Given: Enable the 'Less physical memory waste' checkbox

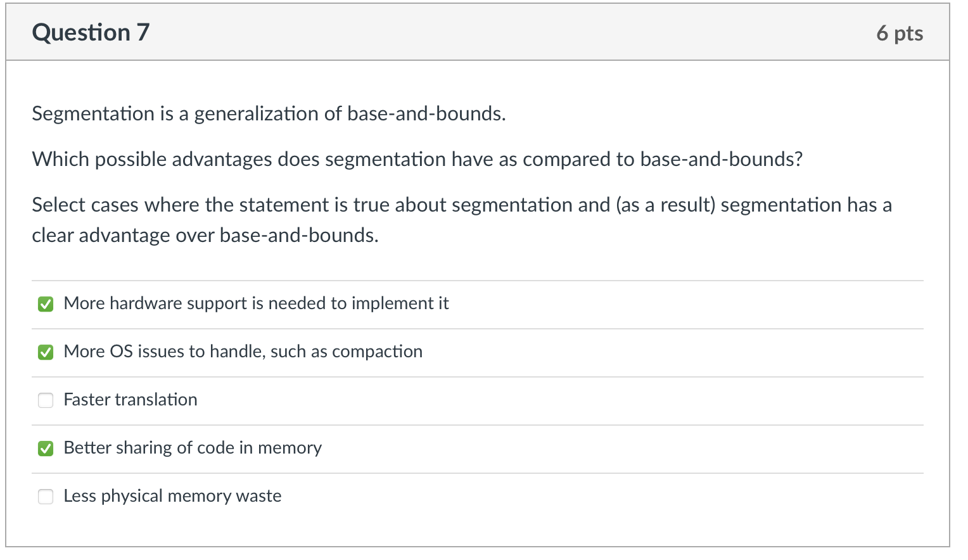Looking at the screenshot, I should point(46,497).
